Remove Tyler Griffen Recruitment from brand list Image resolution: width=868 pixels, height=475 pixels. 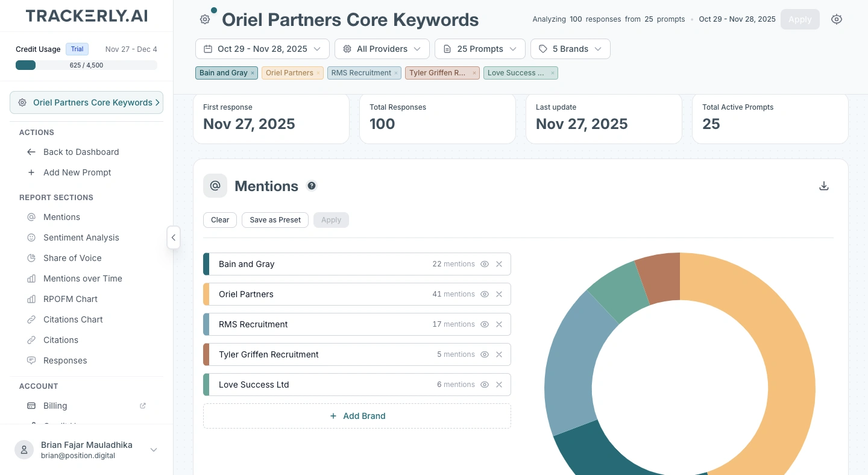[x=499, y=354]
